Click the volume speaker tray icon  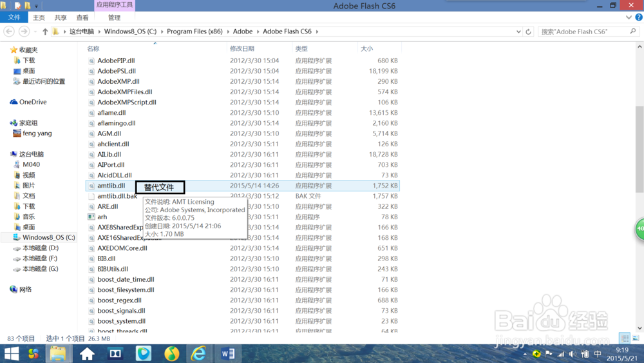(573, 354)
